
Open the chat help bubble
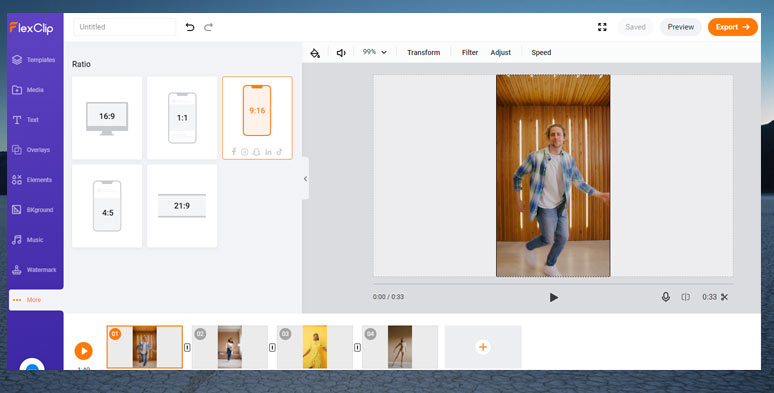[32, 364]
